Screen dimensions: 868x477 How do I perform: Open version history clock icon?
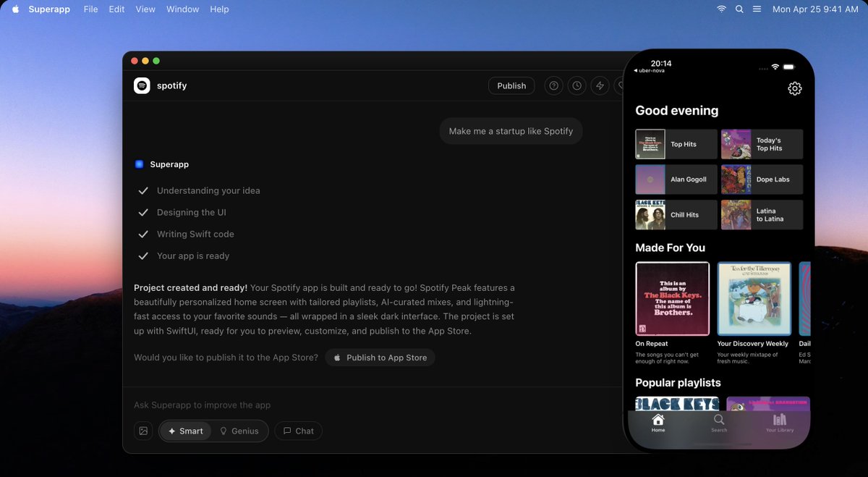(x=576, y=85)
